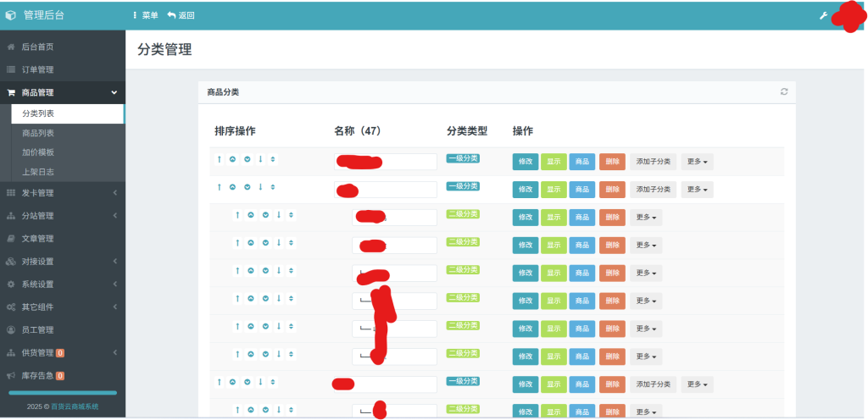Click 菜单 in the top bar
The height and width of the screenshot is (420, 868).
[146, 15]
